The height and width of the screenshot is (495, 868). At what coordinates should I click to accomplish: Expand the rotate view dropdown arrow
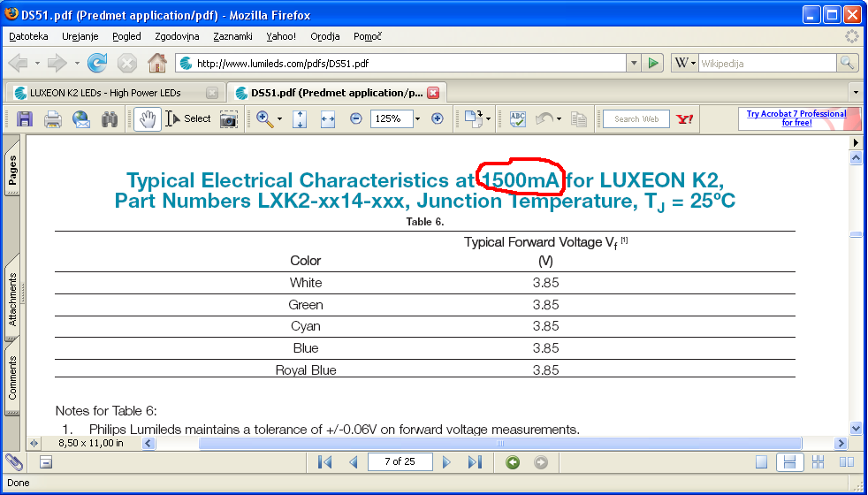point(488,119)
